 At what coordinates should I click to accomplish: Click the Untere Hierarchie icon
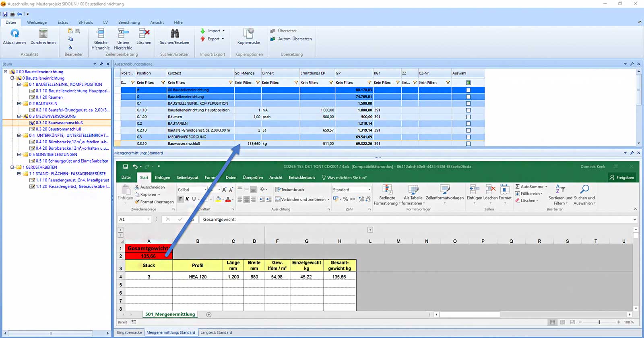[x=123, y=34]
